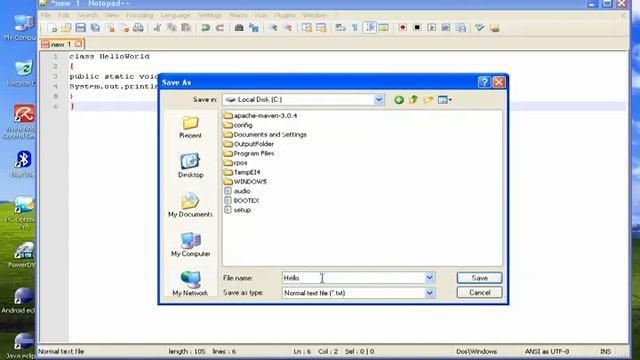Select the apache-maven-3.0.4 folder

(x=260, y=116)
